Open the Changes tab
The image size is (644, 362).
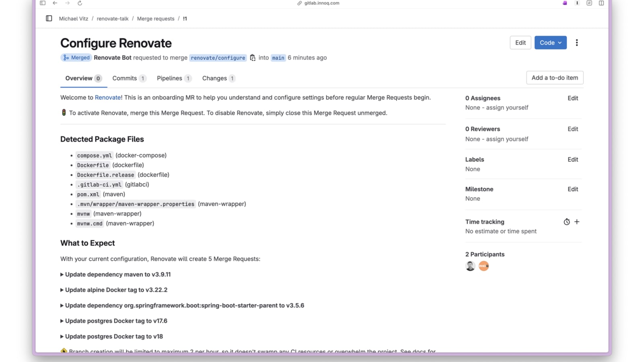219,78
